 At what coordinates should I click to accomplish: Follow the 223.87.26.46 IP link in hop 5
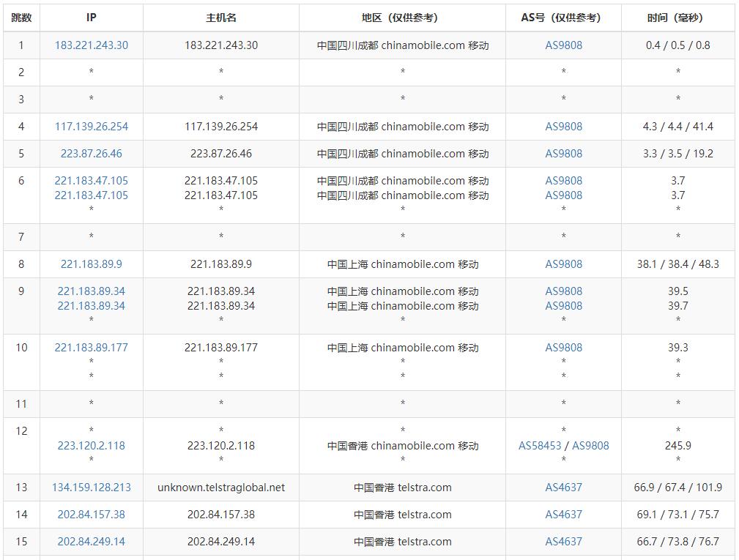tap(92, 154)
